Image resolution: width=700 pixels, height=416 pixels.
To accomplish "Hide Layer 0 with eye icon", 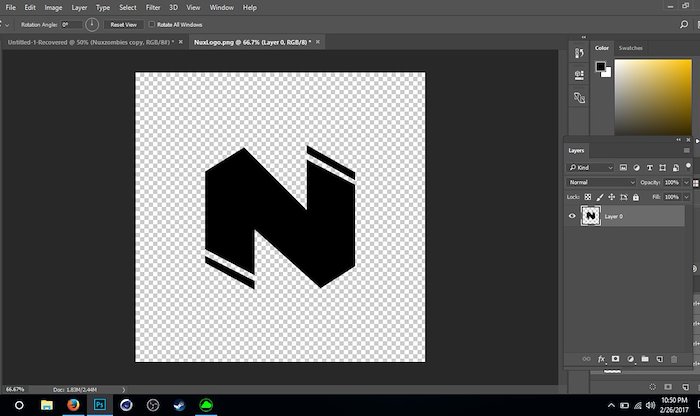I will 572,216.
